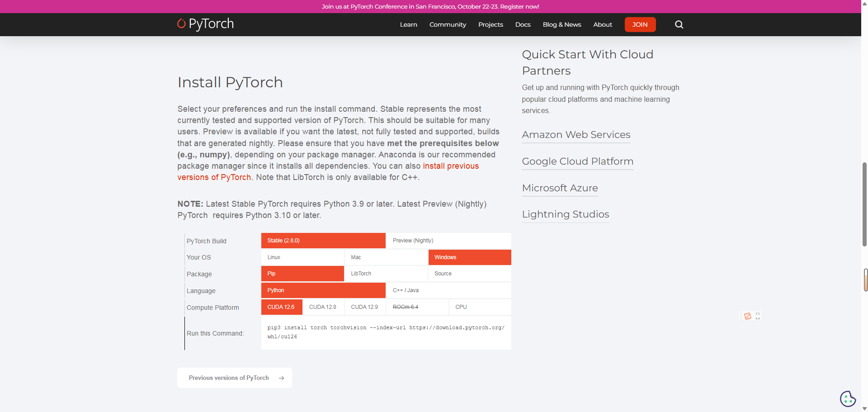868x412 pixels.
Task: Select ROCm 6.4 compute platform
Action: [x=417, y=307]
